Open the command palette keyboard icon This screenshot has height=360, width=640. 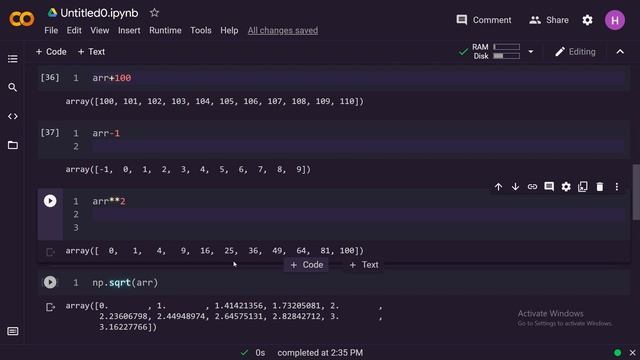[13, 331]
